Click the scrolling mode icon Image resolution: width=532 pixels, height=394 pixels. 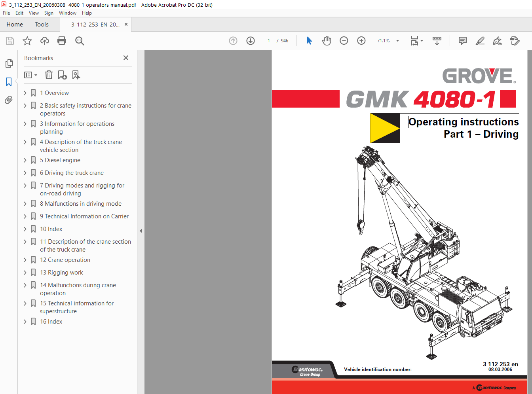point(437,41)
